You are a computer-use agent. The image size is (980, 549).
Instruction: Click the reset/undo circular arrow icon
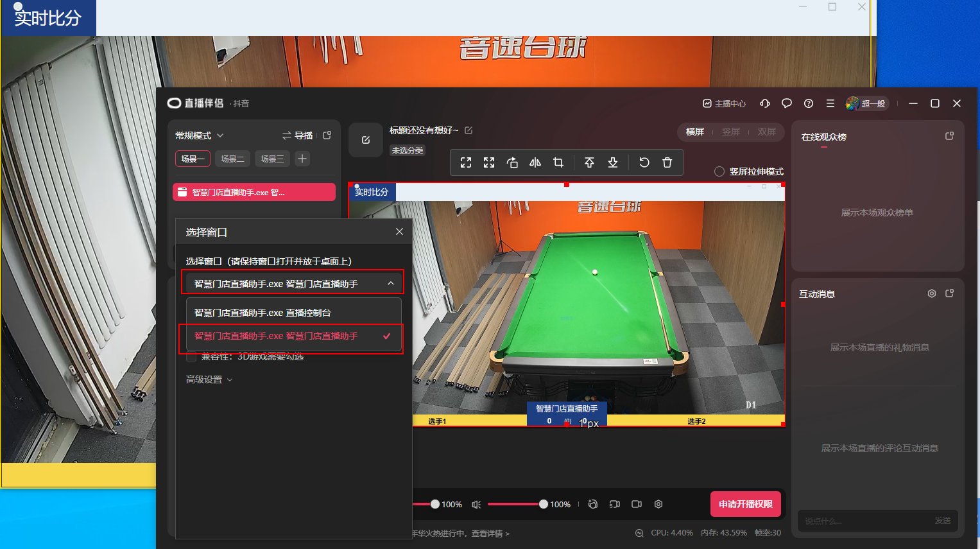point(644,162)
